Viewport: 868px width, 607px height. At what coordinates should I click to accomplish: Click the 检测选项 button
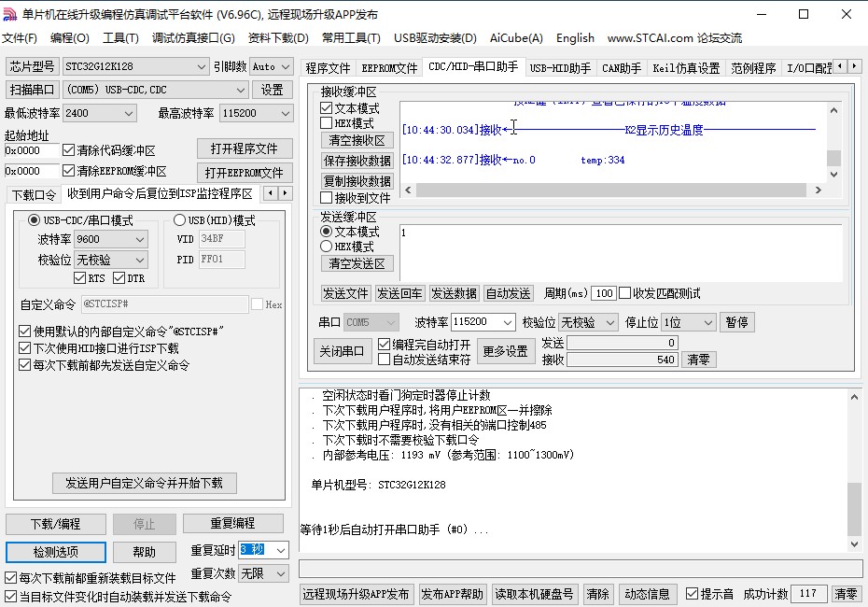(56, 552)
